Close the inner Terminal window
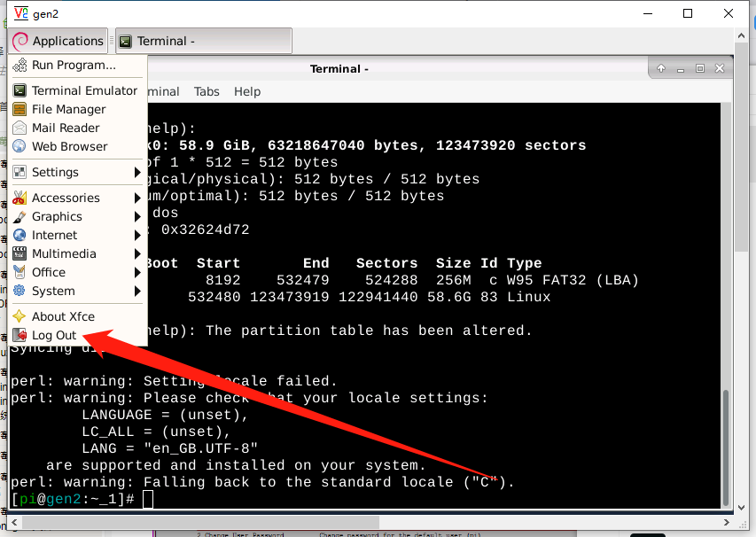Screen dimensions: 756x537 [x=720, y=68]
